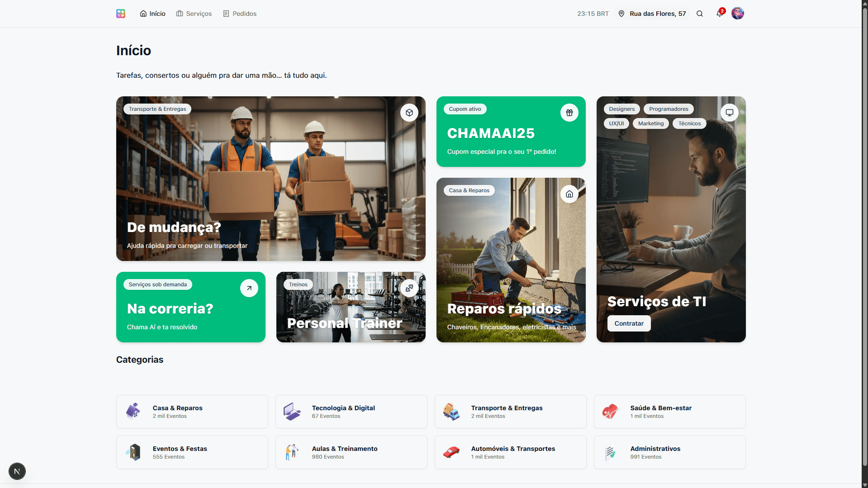Screen dimensions: 868x488
Task: Switch to the Pedidos tab
Action: pos(240,14)
